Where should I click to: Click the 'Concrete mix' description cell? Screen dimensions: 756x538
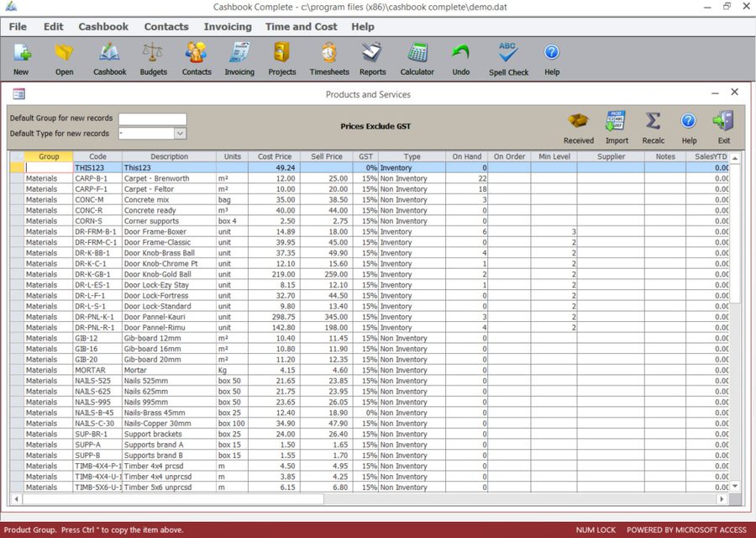click(169, 199)
